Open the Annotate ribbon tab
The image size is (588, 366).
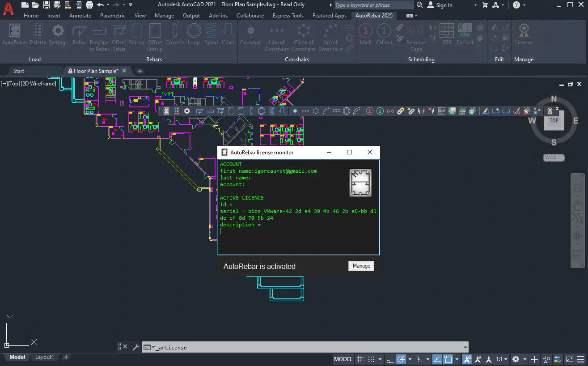[x=80, y=15]
